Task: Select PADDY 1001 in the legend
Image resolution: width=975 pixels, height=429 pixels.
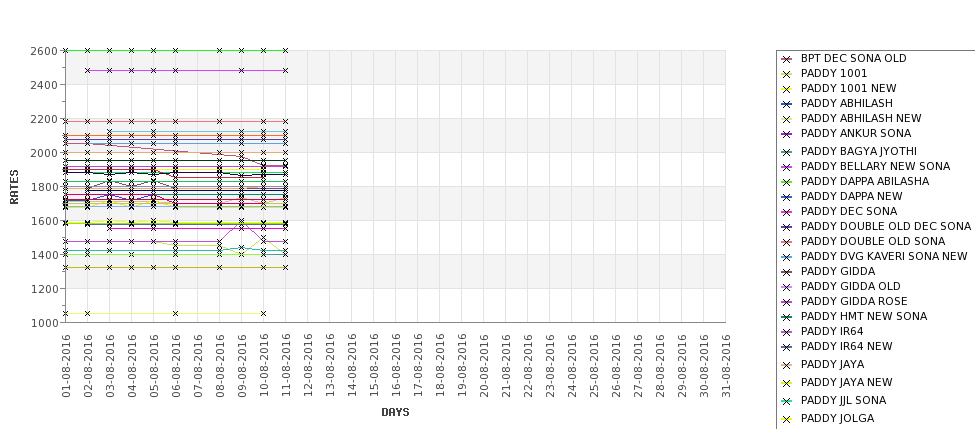Action: (834, 73)
